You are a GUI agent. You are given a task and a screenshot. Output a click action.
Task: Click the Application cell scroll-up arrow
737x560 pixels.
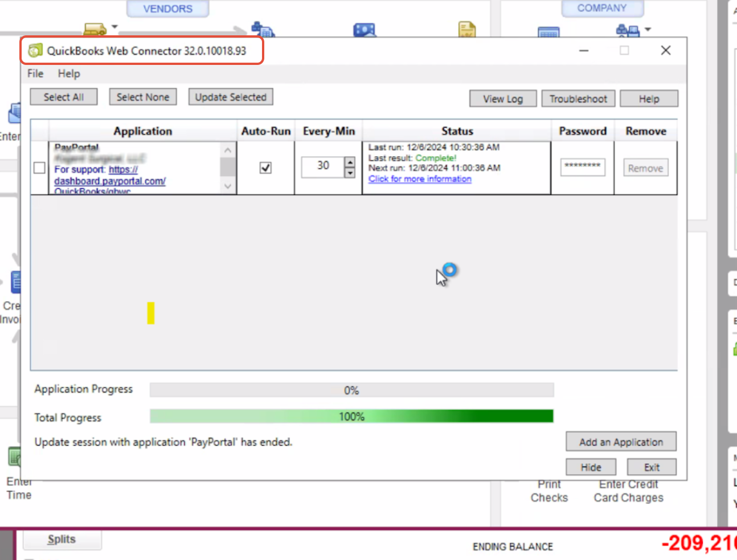click(x=228, y=150)
